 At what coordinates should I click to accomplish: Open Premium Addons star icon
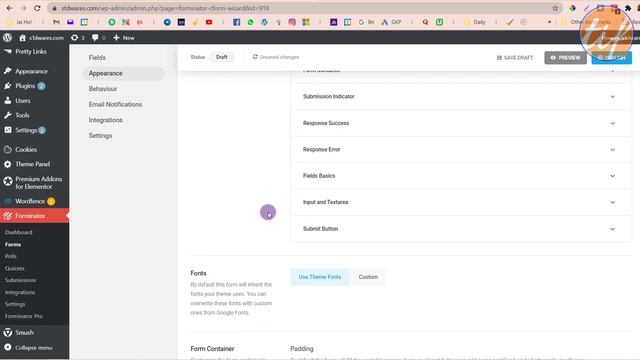[x=8, y=181]
